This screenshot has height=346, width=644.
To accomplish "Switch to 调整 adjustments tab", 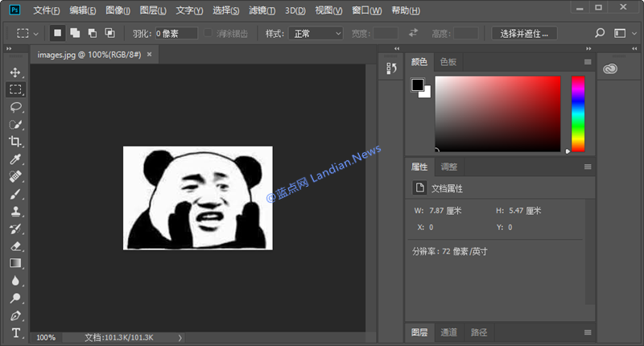I will pyautogui.click(x=448, y=167).
